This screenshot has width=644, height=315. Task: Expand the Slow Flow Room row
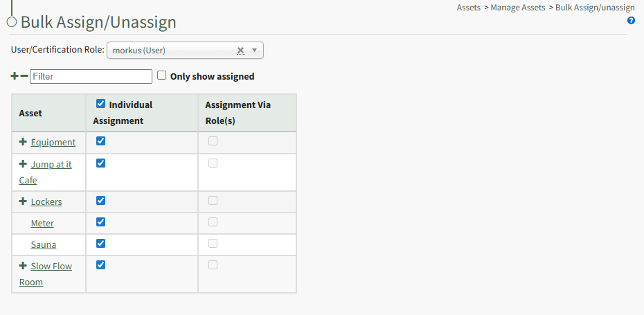pos(23,266)
